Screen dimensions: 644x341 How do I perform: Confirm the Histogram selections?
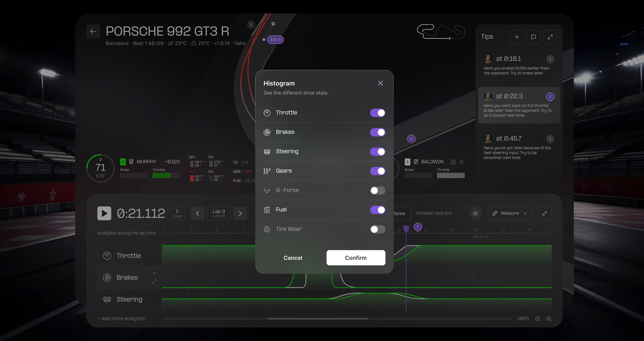tap(356, 258)
